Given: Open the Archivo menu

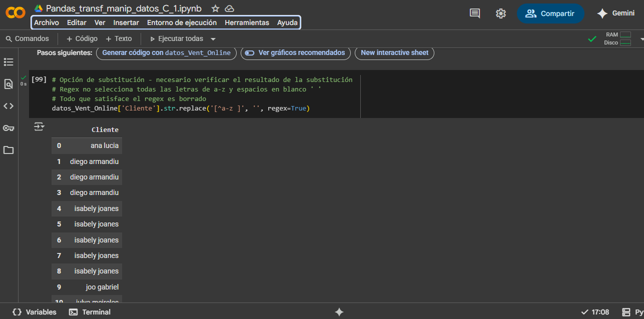Looking at the screenshot, I should click(47, 22).
